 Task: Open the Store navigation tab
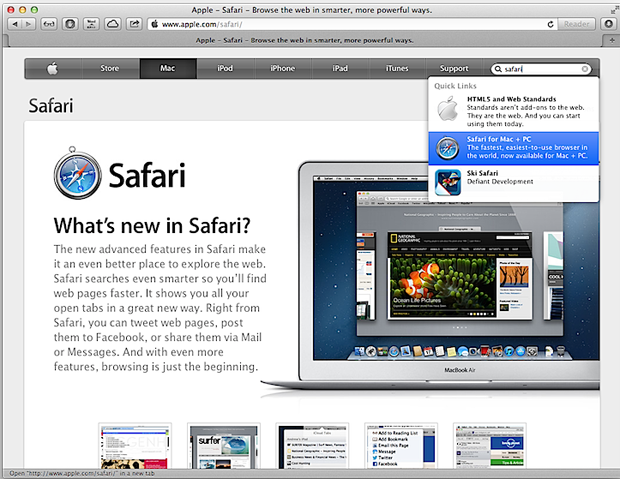[x=110, y=68]
